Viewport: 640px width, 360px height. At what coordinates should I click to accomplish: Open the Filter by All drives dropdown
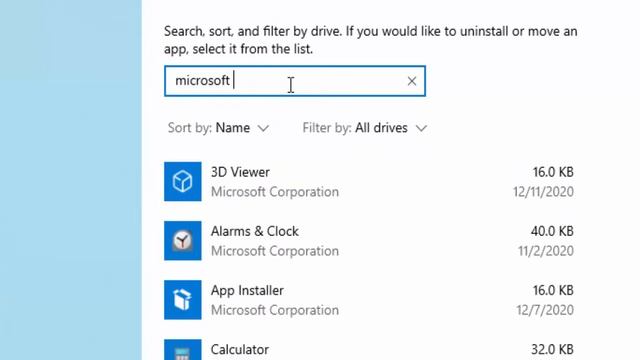coord(364,128)
